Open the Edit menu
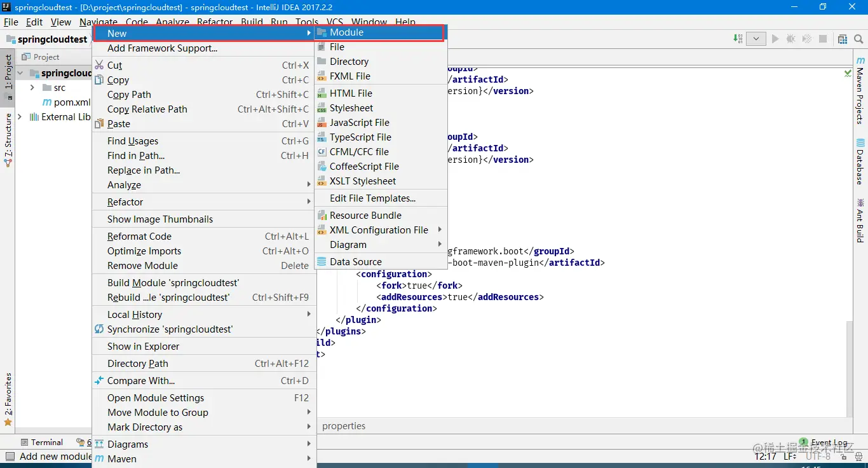 click(34, 22)
